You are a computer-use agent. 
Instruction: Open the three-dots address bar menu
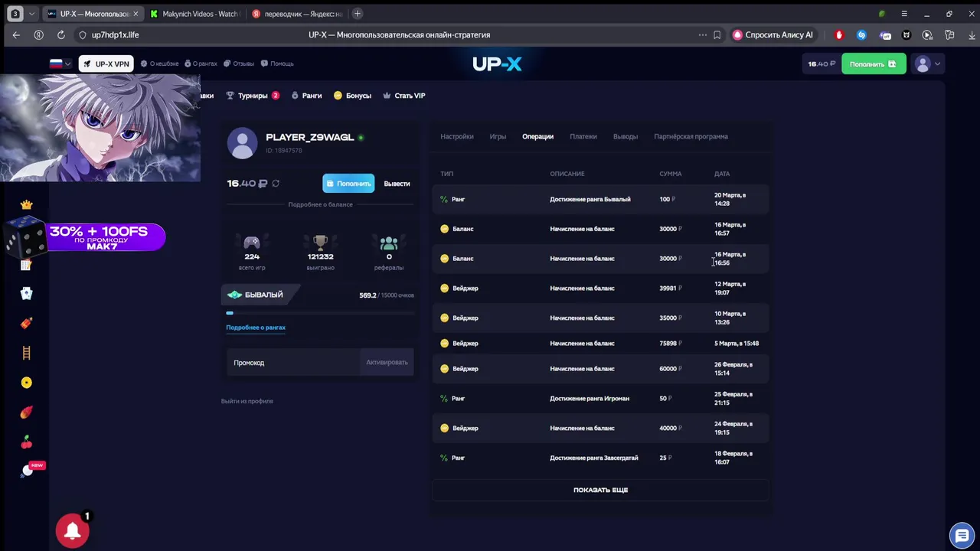pos(702,34)
